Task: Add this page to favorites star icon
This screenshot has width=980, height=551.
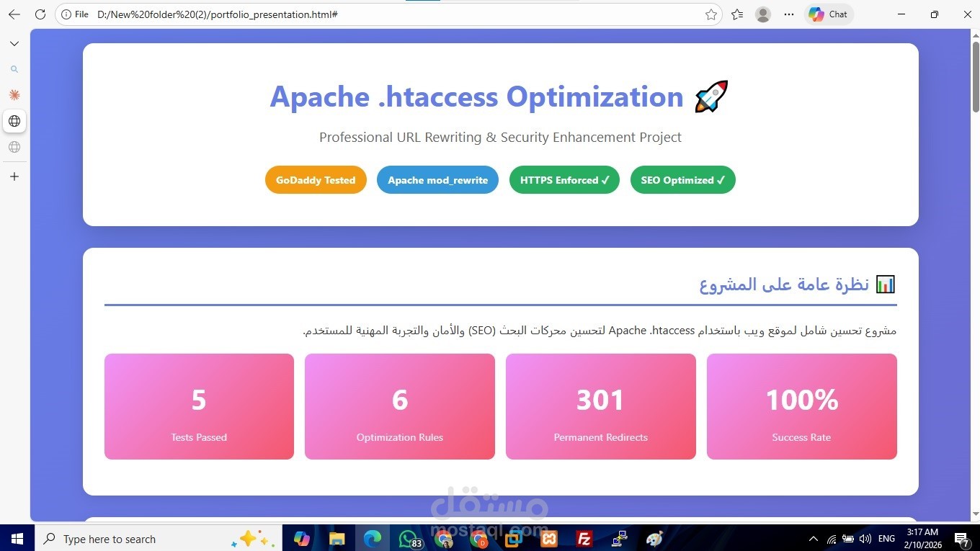Action: [x=710, y=14]
